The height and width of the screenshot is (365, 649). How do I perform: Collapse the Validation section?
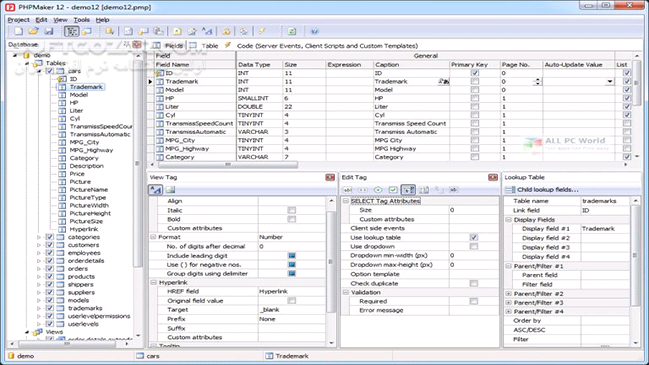click(x=346, y=292)
